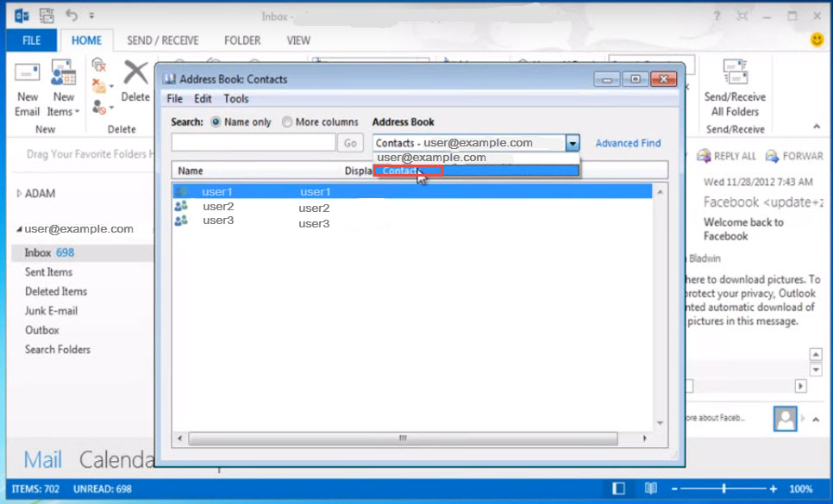Select the More columns radio button
This screenshot has width=833, height=504.
point(287,122)
